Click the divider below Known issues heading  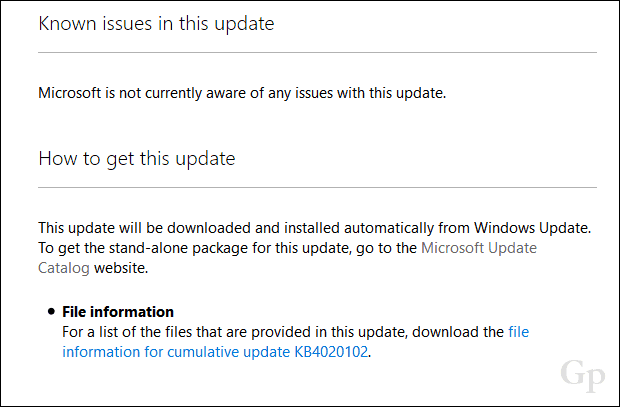click(317, 52)
